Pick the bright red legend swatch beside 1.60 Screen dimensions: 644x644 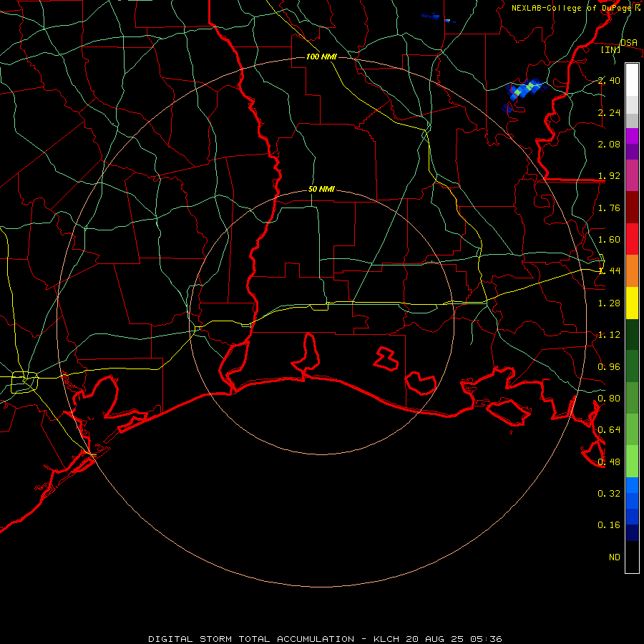click(632, 239)
